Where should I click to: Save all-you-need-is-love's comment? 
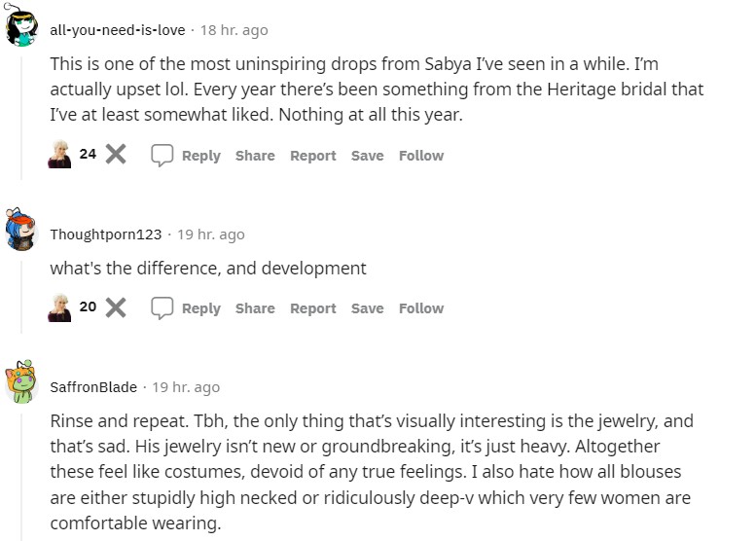point(367,156)
